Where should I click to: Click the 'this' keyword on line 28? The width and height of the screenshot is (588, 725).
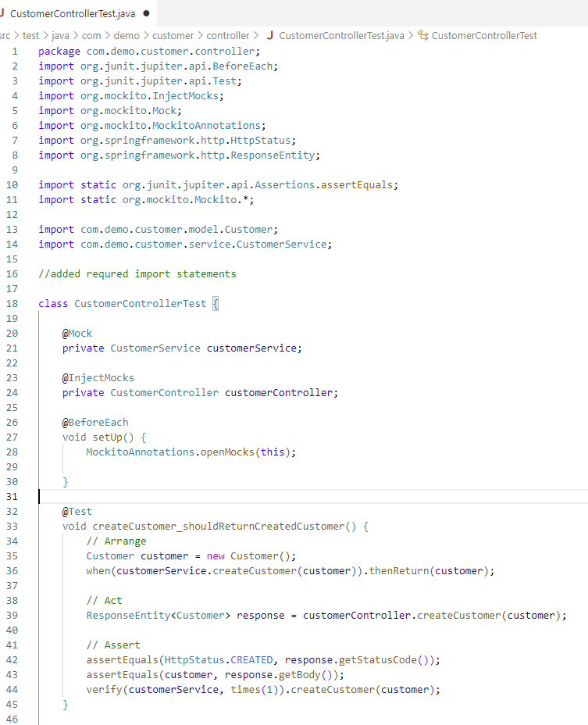273,452
